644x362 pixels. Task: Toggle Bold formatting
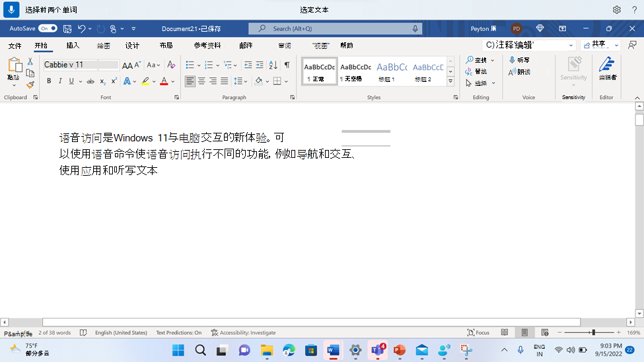click(49, 81)
